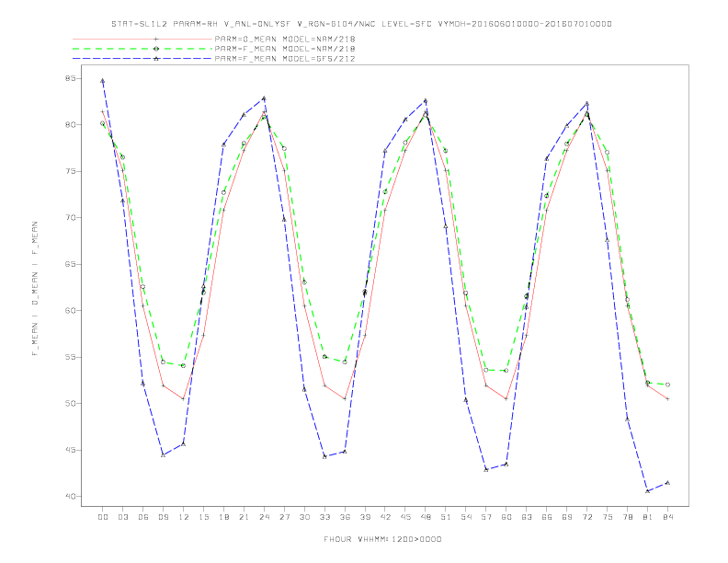
Task: Click the y-axis tick label 80
Action: point(71,125)
